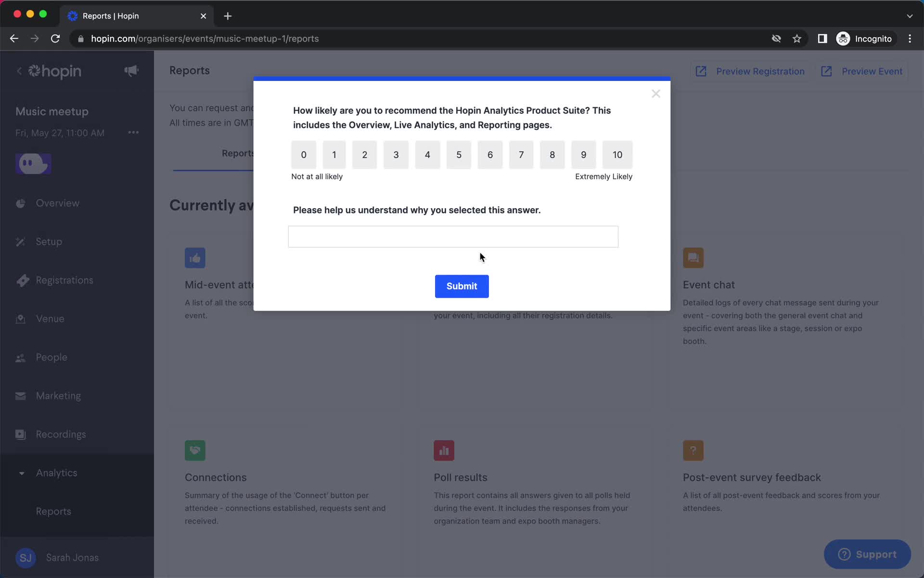Select score 10 on the NPS scale

coord(617,155)
